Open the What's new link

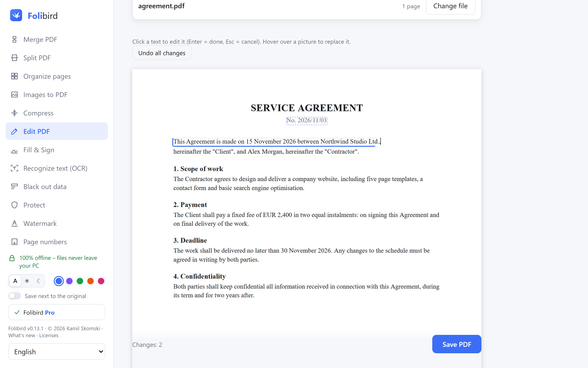click(x=22, y=335)
